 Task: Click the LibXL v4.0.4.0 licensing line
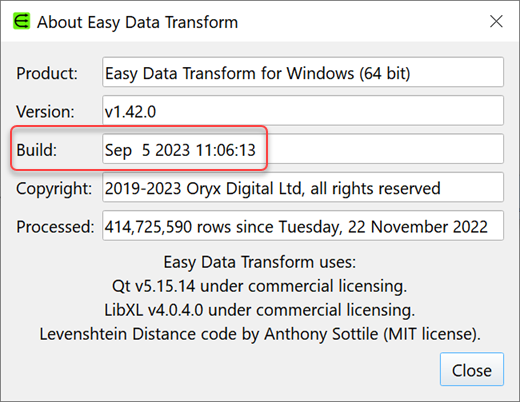point(260,310)
